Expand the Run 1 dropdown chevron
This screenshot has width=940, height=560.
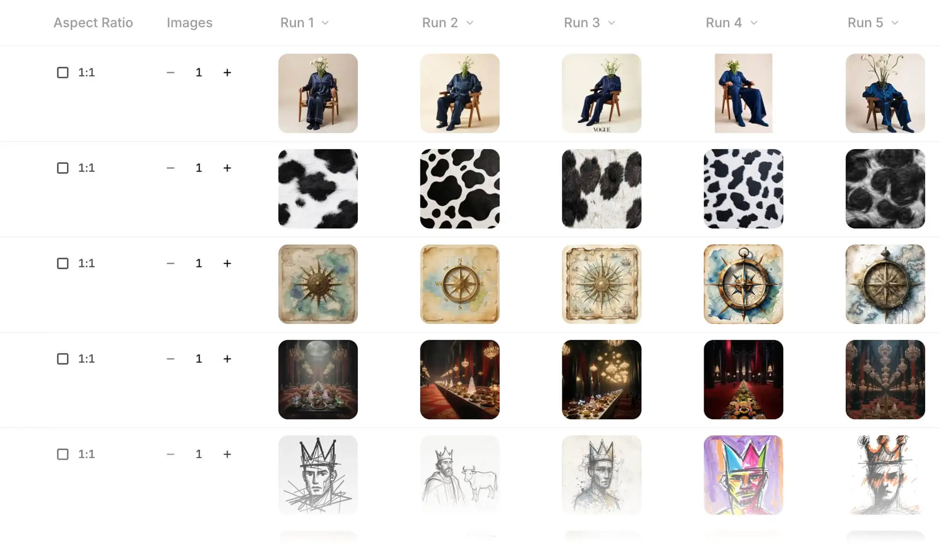click(325, 23)
